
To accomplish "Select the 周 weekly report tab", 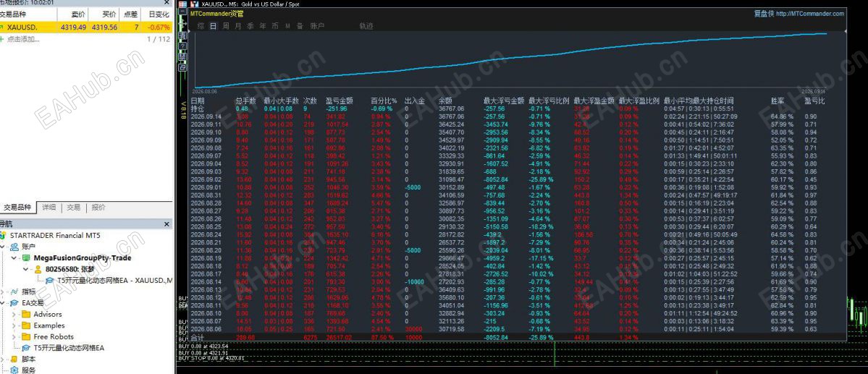I will point(226,25).
